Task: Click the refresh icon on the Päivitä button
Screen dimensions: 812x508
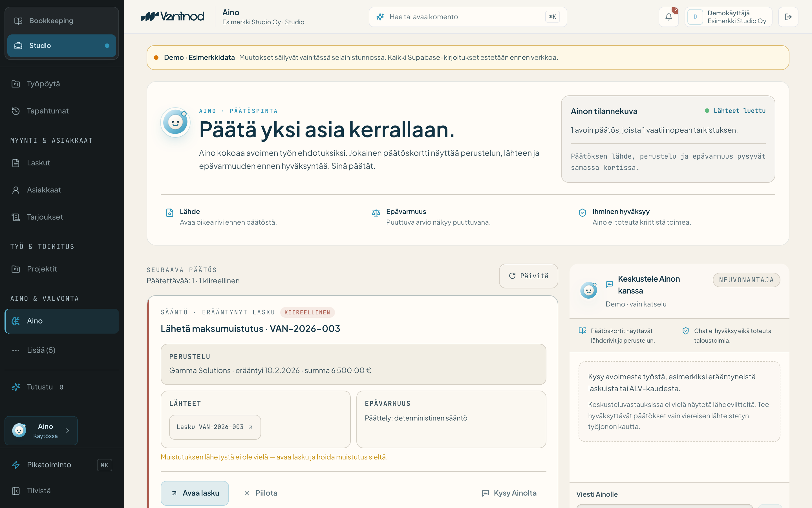Action: click(512, 276)
